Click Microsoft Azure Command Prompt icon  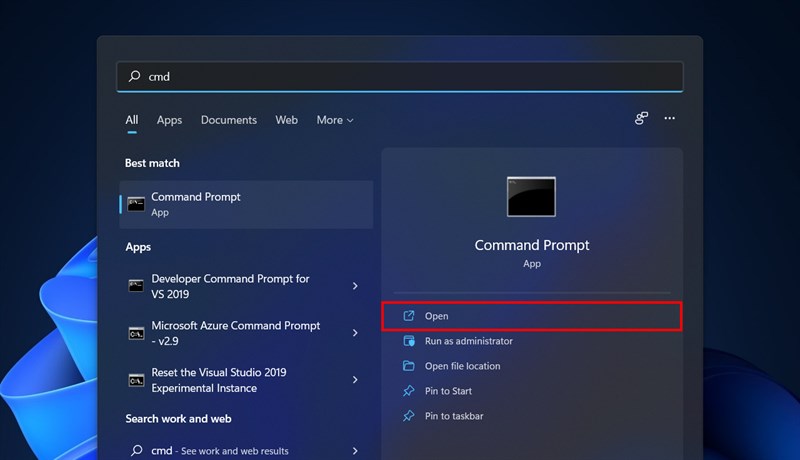[136, 334]
